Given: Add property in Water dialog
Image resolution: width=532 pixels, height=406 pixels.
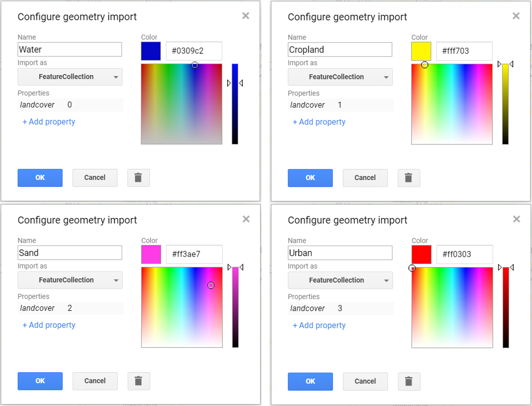Looking at the screenshot, I should (x=49, y=122).
